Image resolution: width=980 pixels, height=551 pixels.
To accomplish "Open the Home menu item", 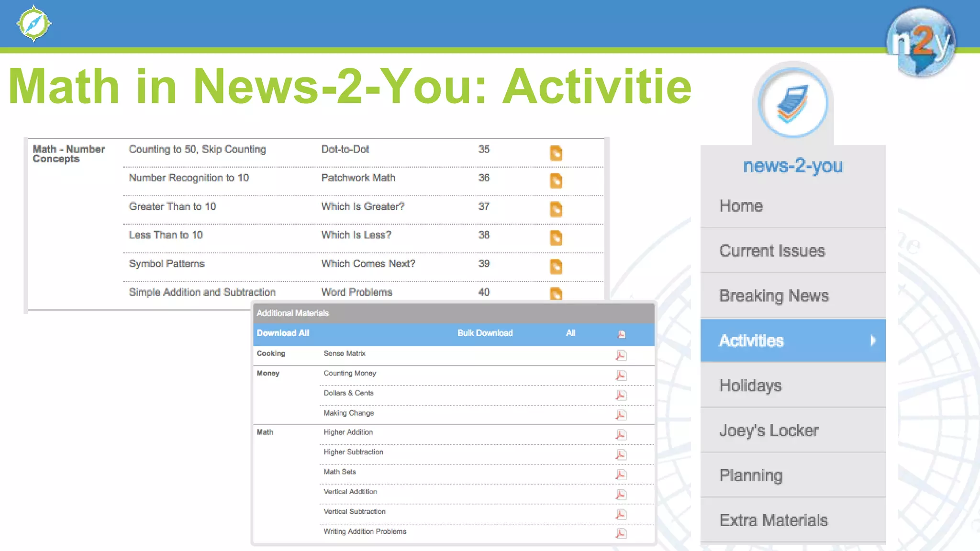I will [793, 206].
